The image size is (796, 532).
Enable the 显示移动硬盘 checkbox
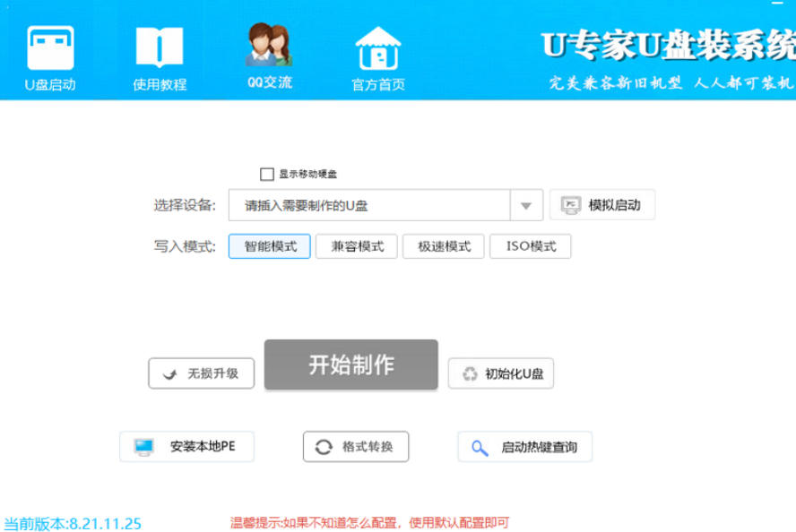tap(265, 174)
